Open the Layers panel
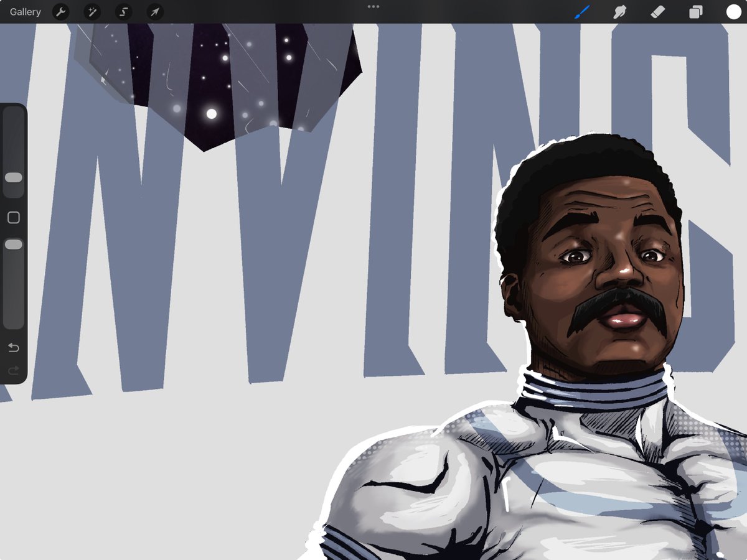The height and width of the screenshot is (560, 747). [695, 12]
